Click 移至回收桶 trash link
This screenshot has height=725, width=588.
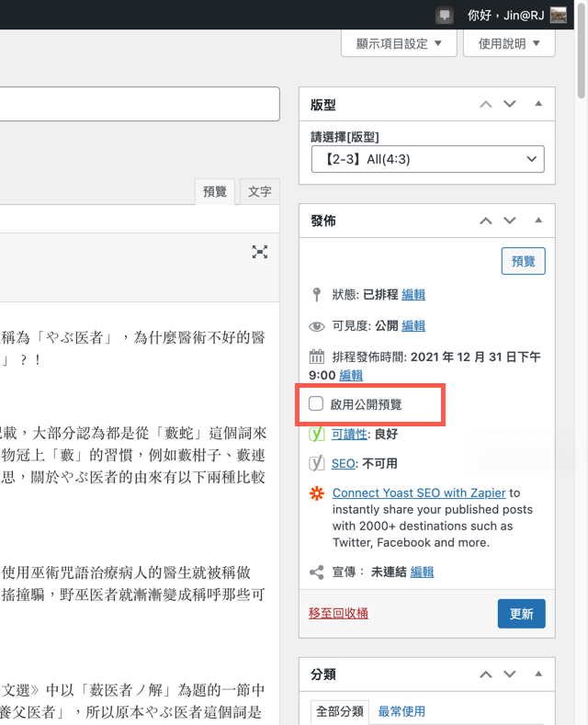tap(338, 614)
